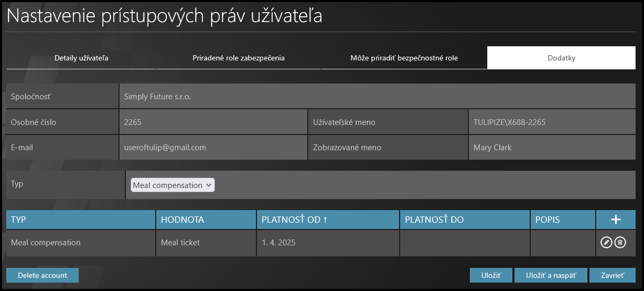Select the Dodatky tab

click(561, 58)
